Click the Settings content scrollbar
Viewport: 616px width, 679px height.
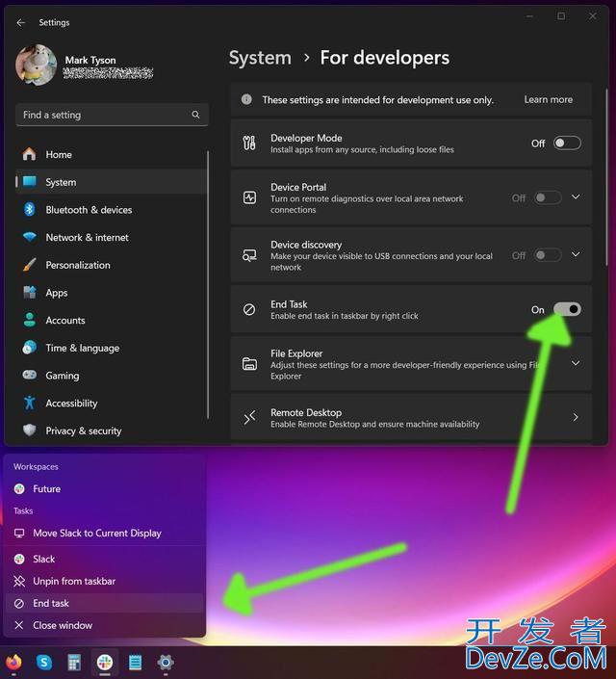coord(606,177)
